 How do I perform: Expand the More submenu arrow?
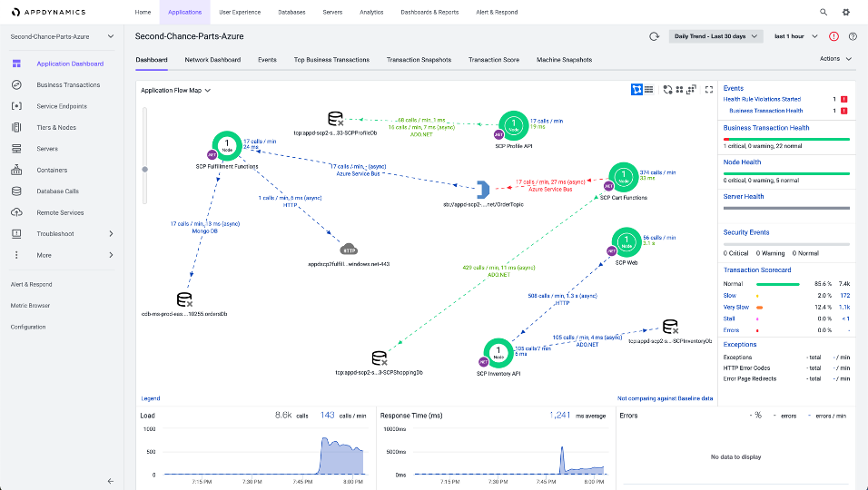click(x=111, y=255)
